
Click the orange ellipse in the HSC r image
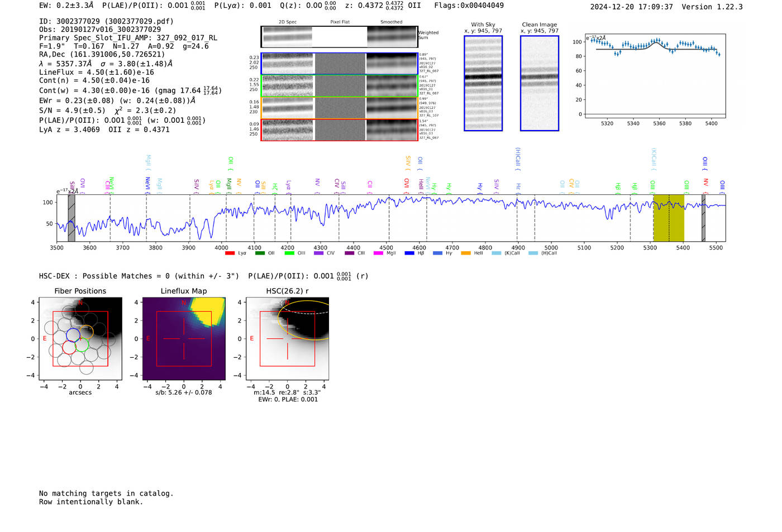pos(304,320)
